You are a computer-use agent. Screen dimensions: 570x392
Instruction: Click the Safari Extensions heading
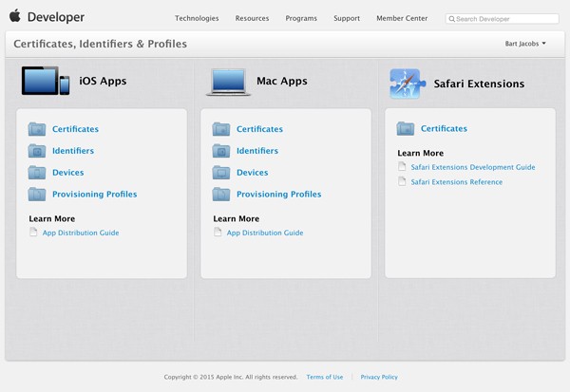(479, 84)
